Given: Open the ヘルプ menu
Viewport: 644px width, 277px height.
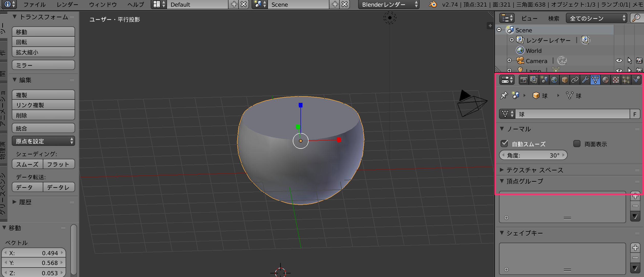Looking at the screenshot, I should click(136, 4).
